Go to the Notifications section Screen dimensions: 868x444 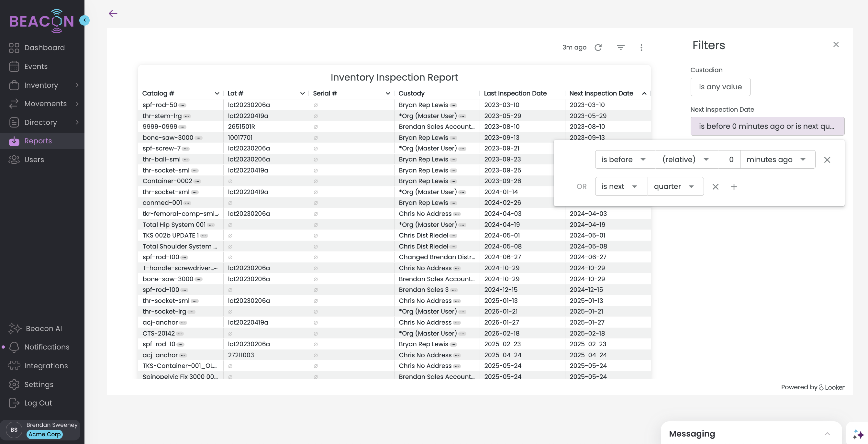click(47, 347)
